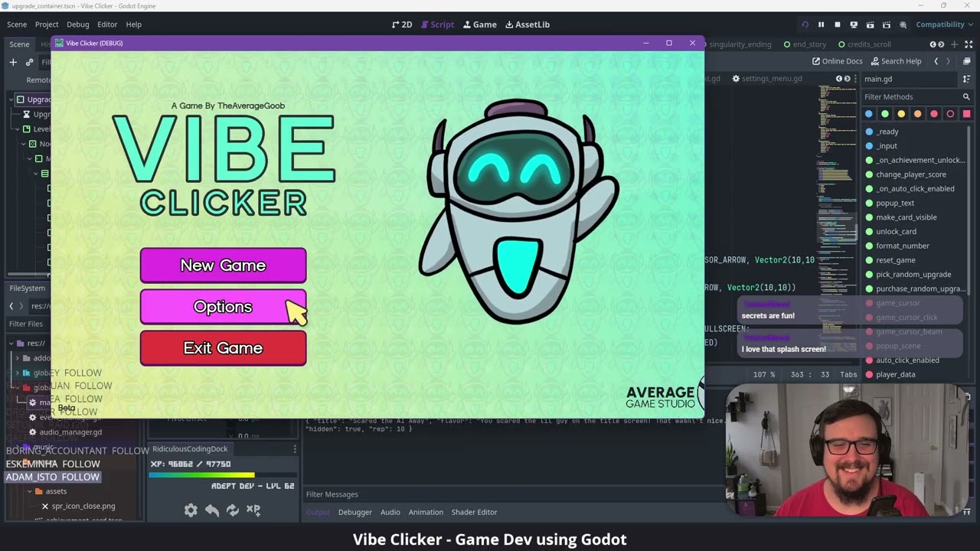
Task: Click the RidiculousCodingDock undo arrow icon
Action: 212,510
